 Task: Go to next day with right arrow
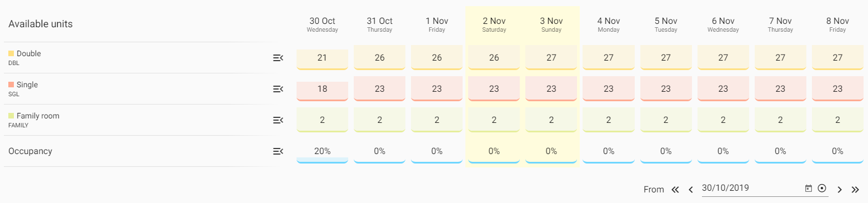pyautogui.click(x=840, y=189)
